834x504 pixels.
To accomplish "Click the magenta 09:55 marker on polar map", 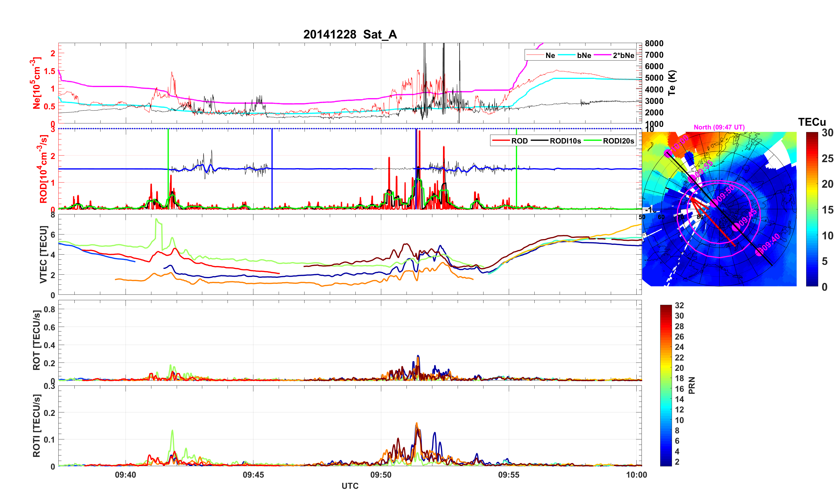I will [692, 178].
